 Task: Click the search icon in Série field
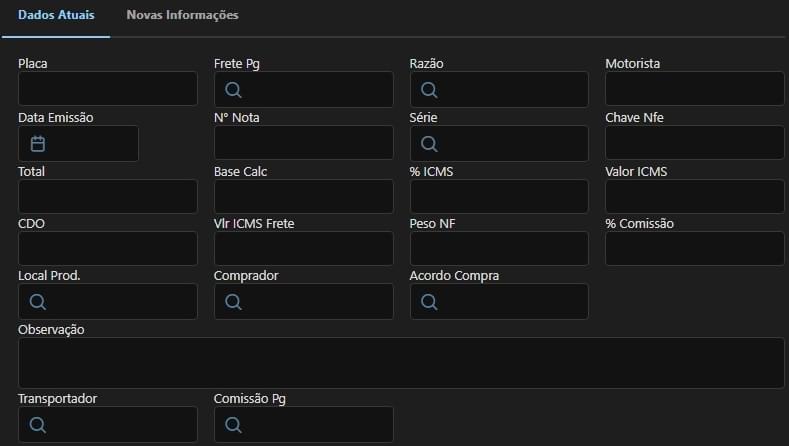(429, 144)
